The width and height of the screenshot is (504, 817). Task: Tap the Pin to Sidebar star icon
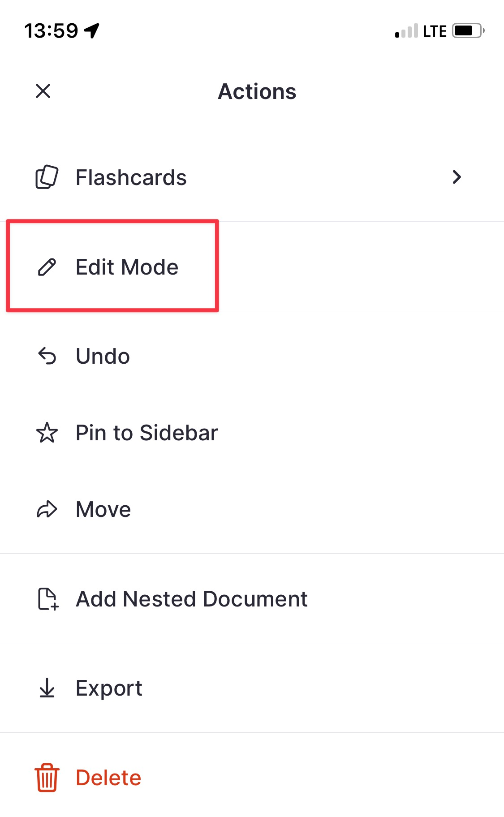tap(47, 433)
